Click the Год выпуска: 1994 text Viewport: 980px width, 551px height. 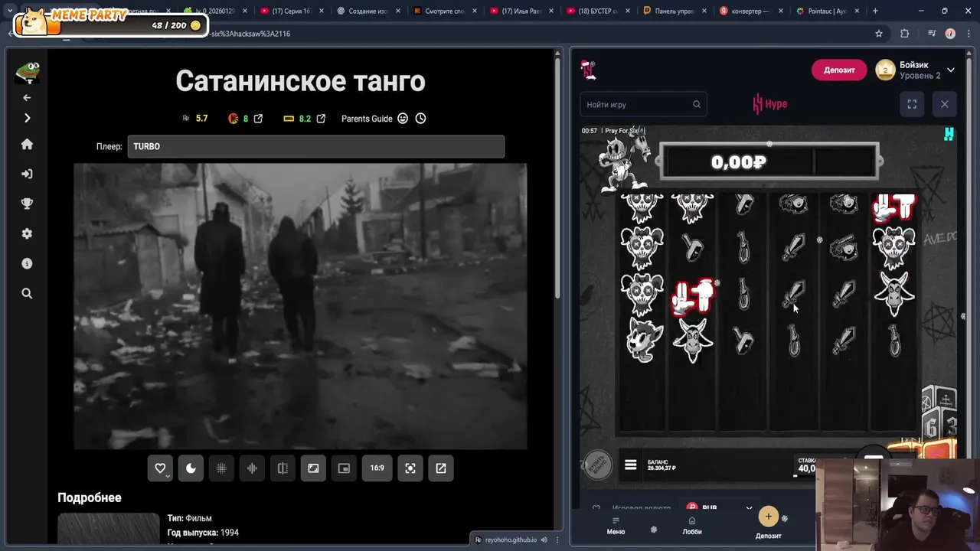[203, 533]
